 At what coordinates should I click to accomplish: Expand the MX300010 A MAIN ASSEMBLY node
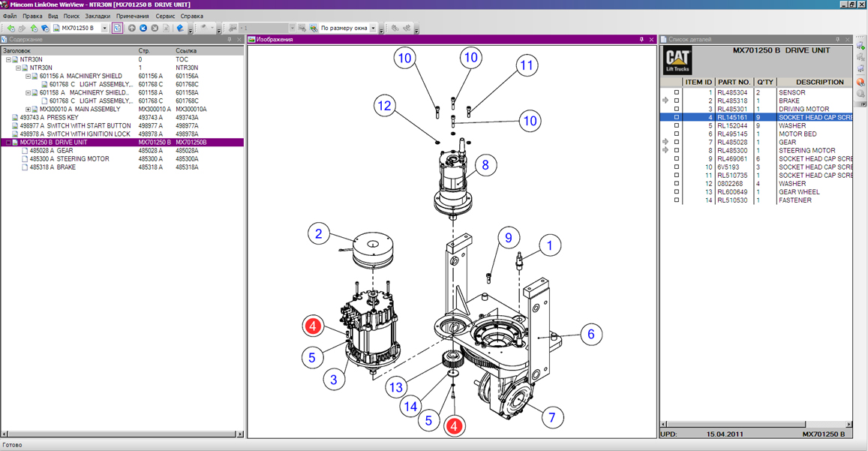29,110
